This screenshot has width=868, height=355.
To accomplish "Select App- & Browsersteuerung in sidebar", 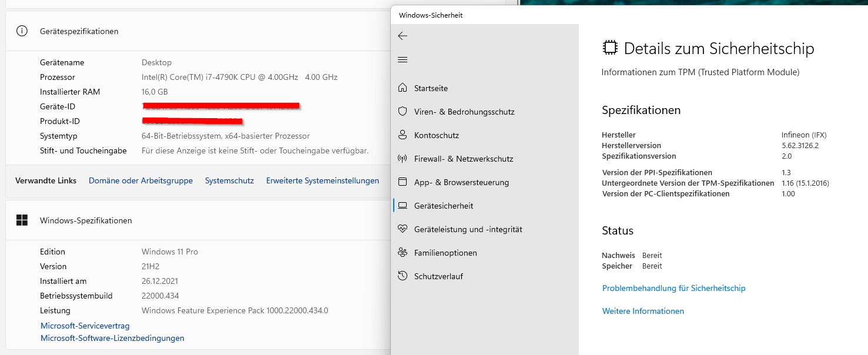I will pyautogui.click(x=461, y=182).
